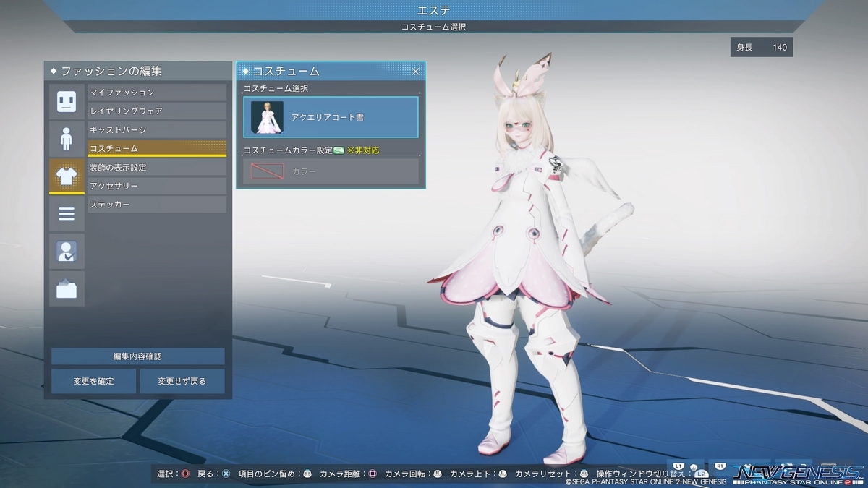Click the 身長 140 height indicator
This screenshot has width=868, height=488.
[x=762, y=48]
